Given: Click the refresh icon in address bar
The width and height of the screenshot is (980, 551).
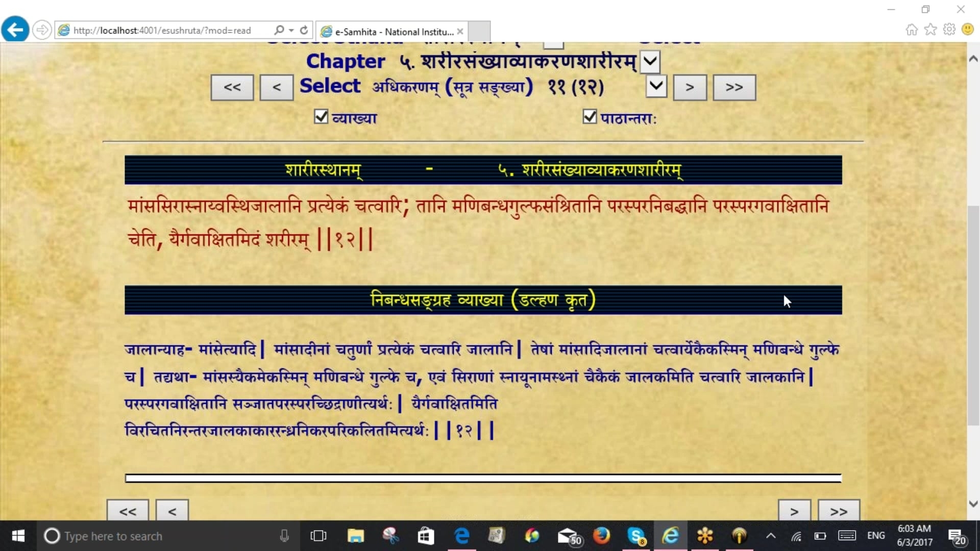Looking at the screenshot, I should 304,30.
